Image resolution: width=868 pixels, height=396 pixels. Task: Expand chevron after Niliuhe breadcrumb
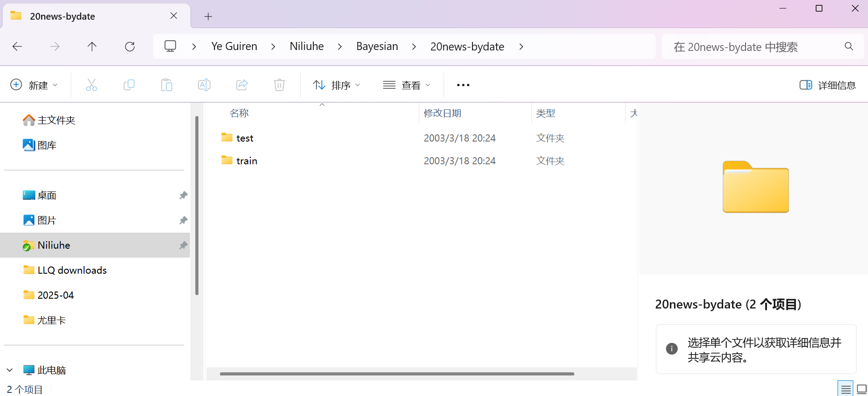(340, 46)
